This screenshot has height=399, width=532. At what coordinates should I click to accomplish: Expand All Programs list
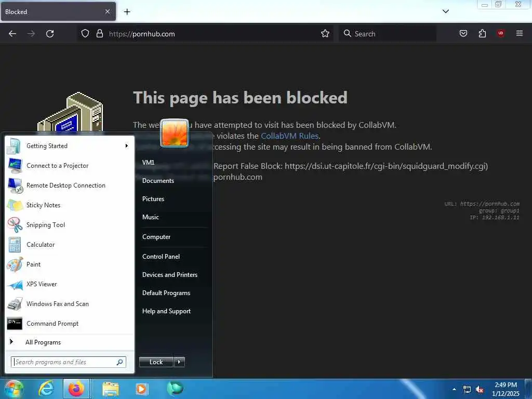pos(70,342)
